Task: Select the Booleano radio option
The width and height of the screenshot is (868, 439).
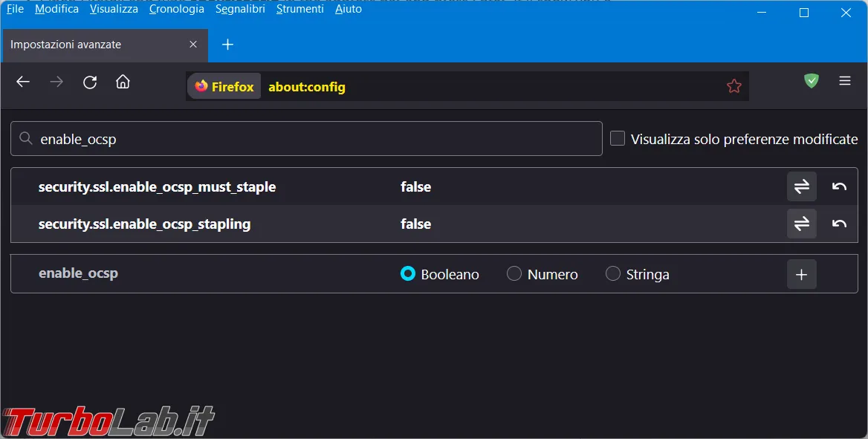Action: pyautogui.click(x=408, y=273)
